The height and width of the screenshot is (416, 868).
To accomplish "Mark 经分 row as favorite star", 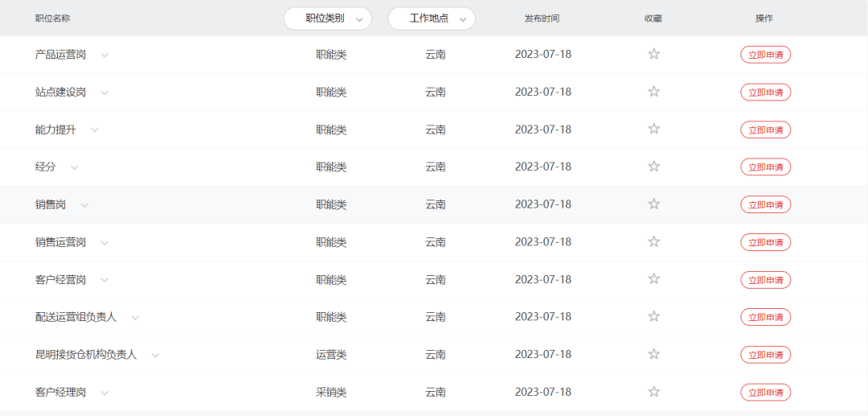I will tap(653, 167).
